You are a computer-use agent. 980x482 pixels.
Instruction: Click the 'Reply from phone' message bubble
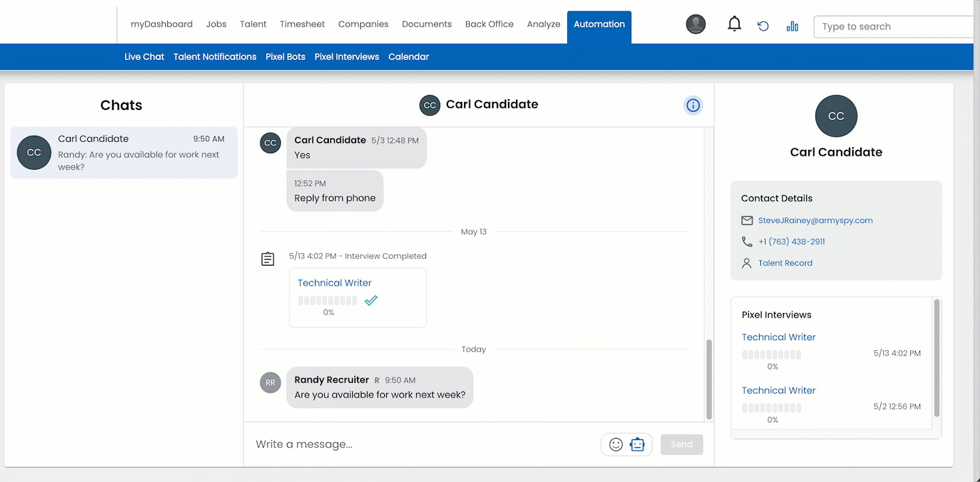click(335, 191)
